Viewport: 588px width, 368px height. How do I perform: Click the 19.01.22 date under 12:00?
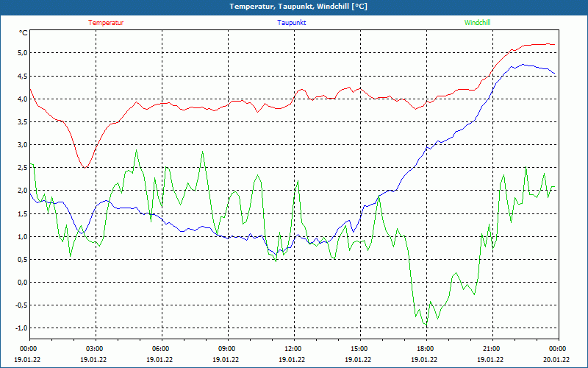(x=291, y=360)
